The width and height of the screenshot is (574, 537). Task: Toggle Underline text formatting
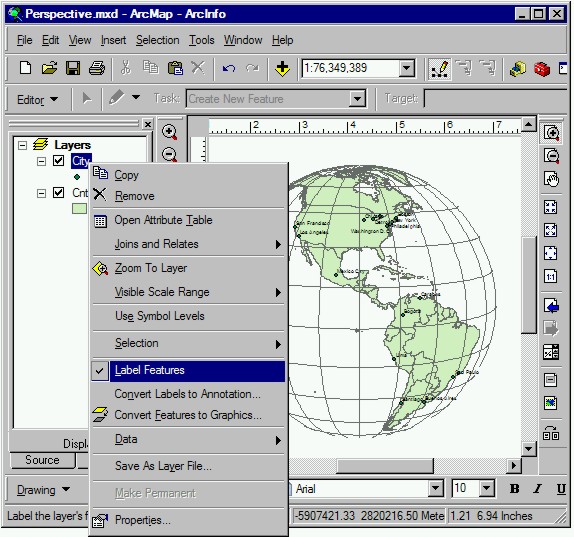(x=561, y=489)
